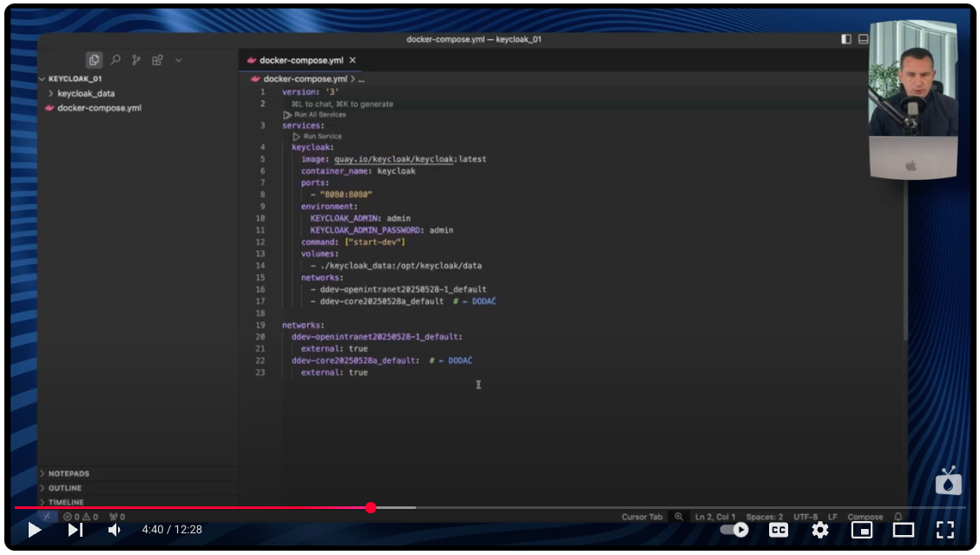Seek using the red progress bar handle

click(x=371, y=507)
